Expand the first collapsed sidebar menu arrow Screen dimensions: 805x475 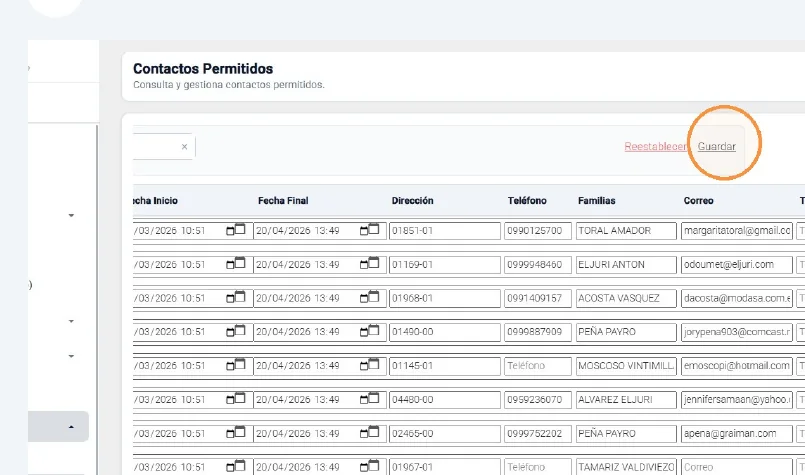71,216
